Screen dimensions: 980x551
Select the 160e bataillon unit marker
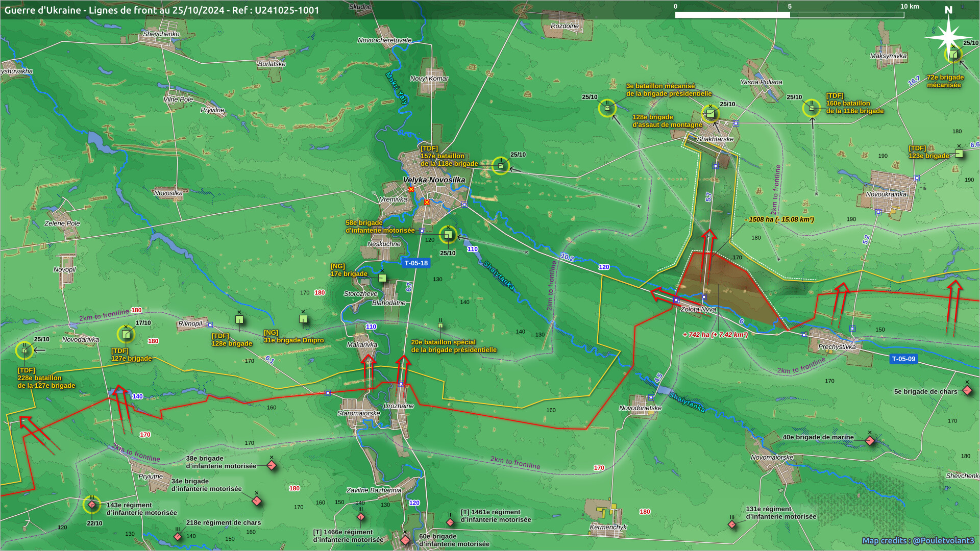812,108
